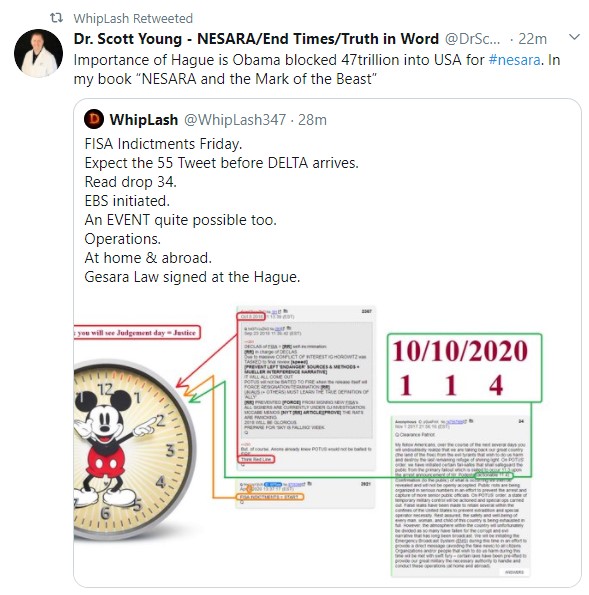Click WhipLash's round profile avatar
Image resolution: width=589 pixels, height=595 pixels.
pos(94,119)
